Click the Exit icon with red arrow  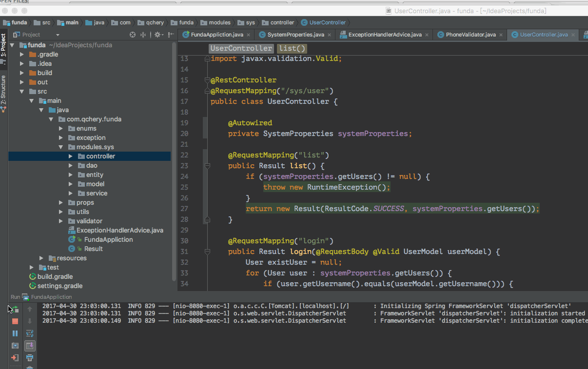tap(15, 358)
